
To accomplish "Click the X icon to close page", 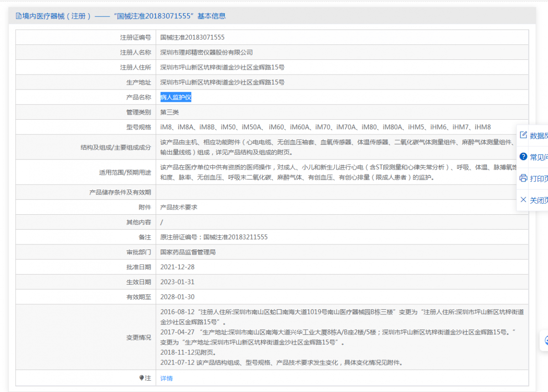I will 523,200.
